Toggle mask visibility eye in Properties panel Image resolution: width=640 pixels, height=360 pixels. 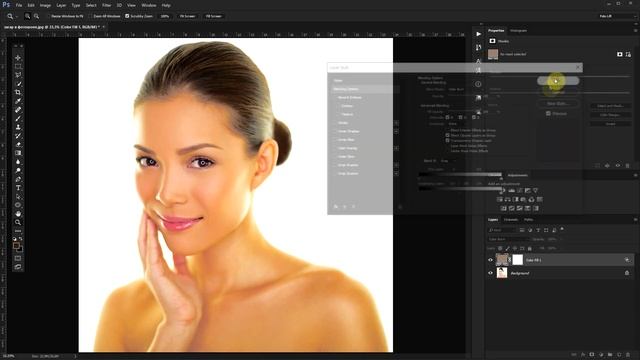click(618, 166)
